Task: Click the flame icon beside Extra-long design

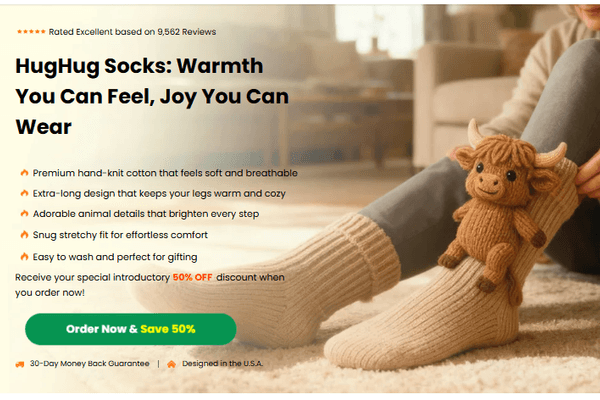Action: pyautogui.click(x=24, y=193)
